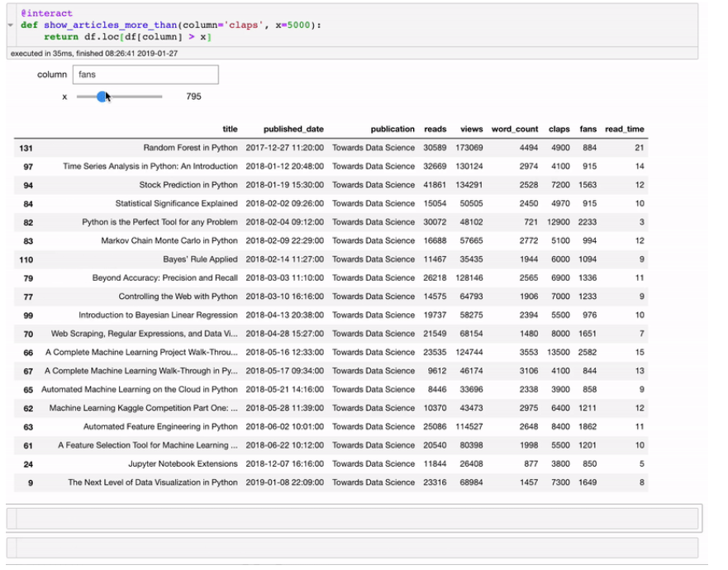
Task: Select the Random Forest in Python row
Action: 331,148
